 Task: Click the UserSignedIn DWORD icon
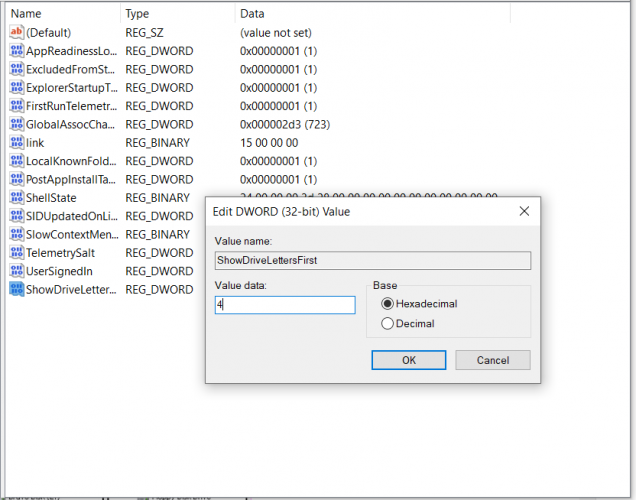(x=17, y=271)
